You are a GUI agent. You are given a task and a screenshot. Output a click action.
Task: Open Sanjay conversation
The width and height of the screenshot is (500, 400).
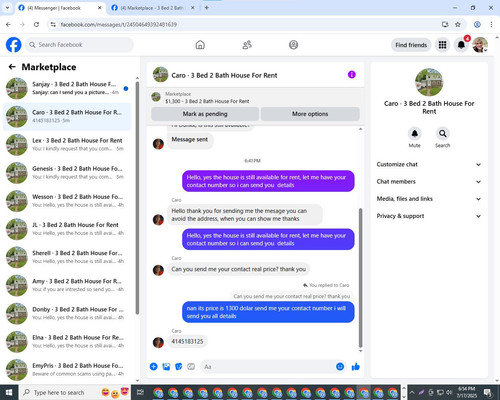pyautogui.click(x=67, y=88)
